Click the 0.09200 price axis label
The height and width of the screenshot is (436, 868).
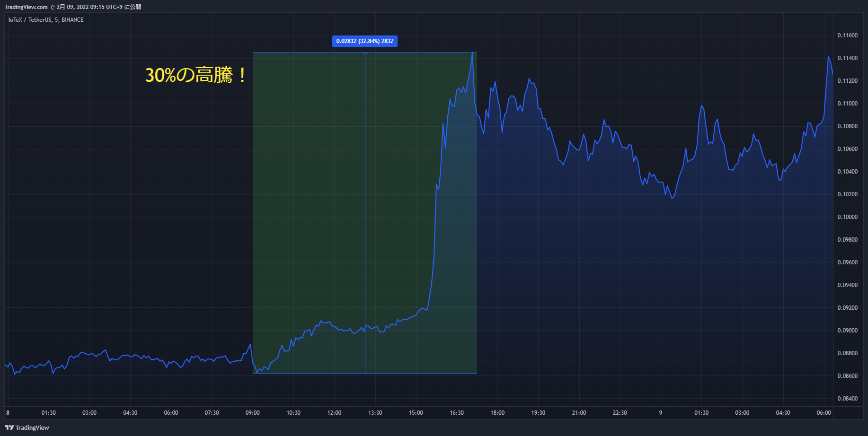(x=847, y=308)
